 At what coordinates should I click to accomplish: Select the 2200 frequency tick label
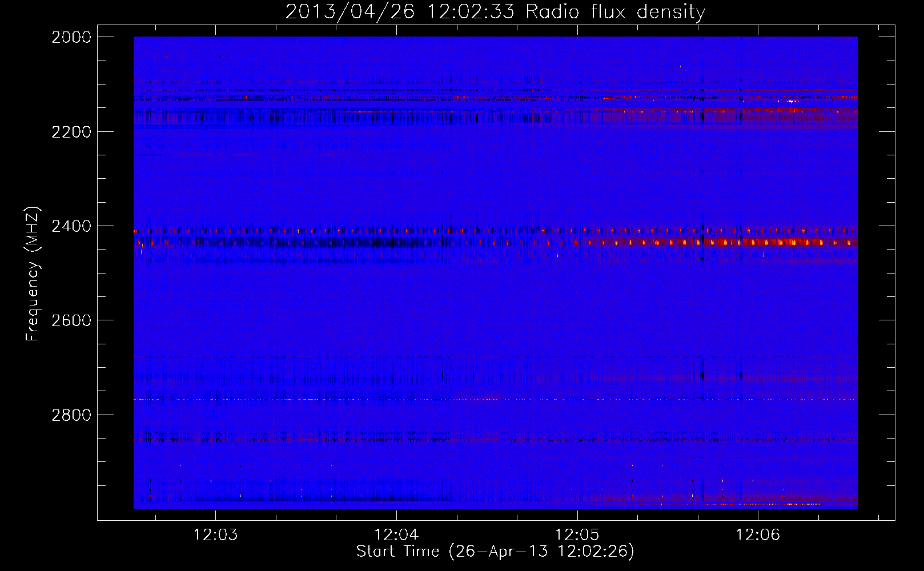click(x=71, y=132)
